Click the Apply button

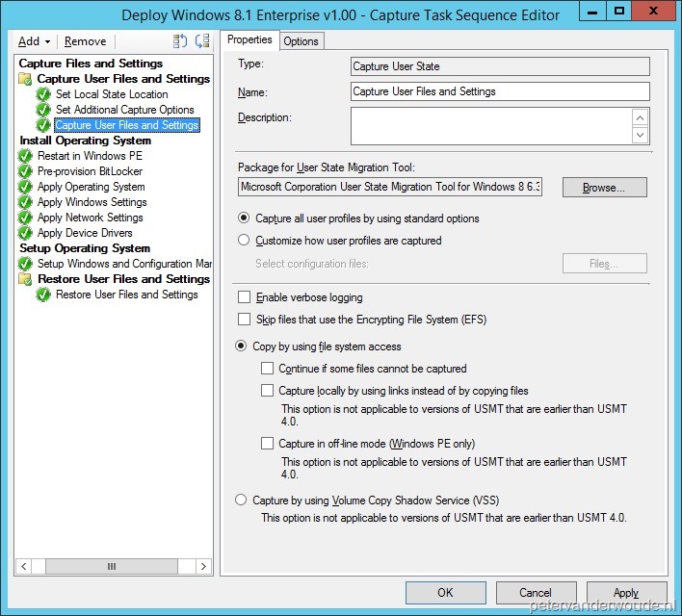626,593
